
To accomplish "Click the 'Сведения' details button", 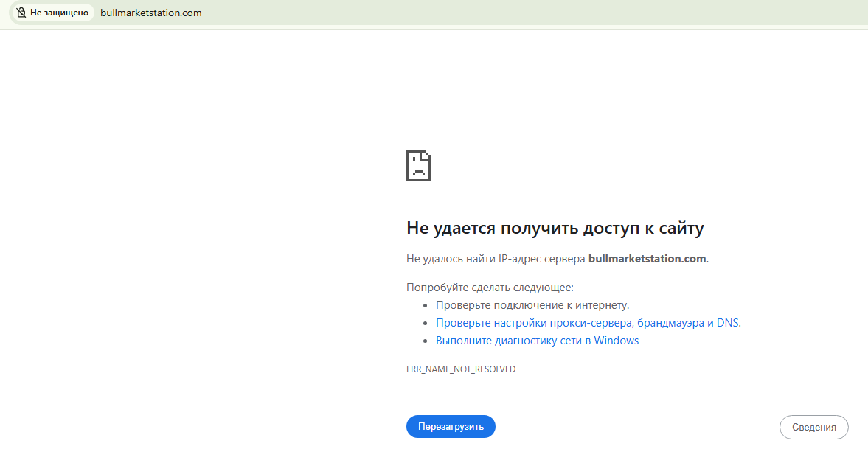I will [813, 427].
